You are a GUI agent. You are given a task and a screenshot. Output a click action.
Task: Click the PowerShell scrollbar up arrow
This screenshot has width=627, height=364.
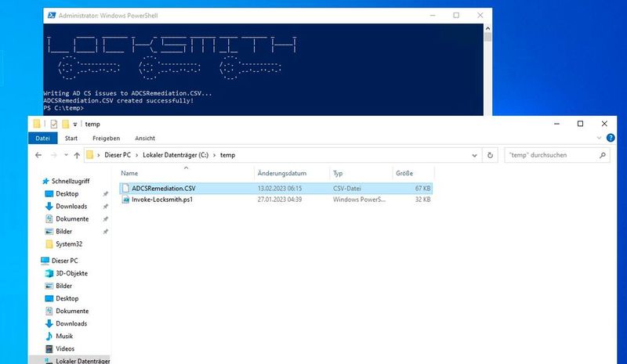(x=487, y=28)
